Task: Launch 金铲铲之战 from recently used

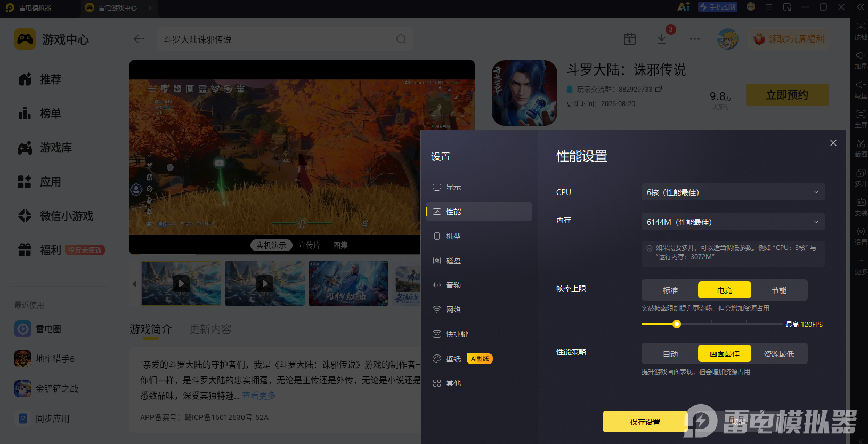Action: click(46, 389)
